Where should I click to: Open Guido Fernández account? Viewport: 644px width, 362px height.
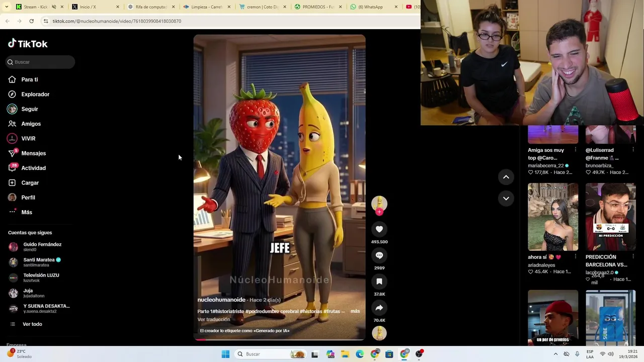pyautogui.click(x=35, y=247)
